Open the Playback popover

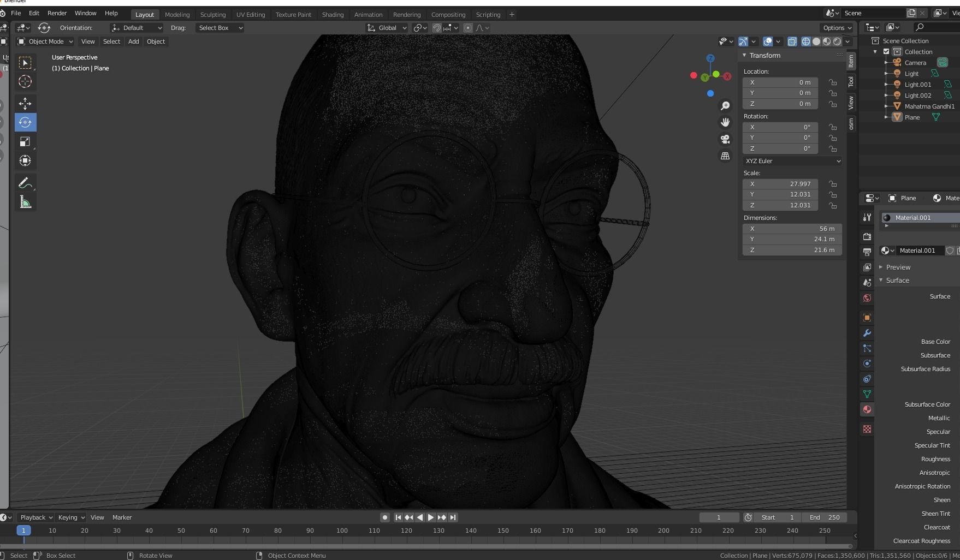click(x=36, y=517)
